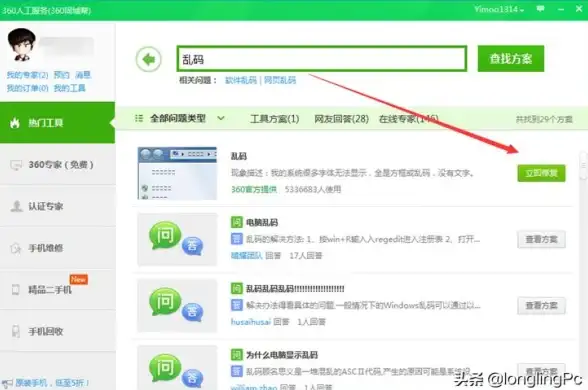Open the 电脑乱码 question title
Screen dimensions: 588x390
[262, 222]
